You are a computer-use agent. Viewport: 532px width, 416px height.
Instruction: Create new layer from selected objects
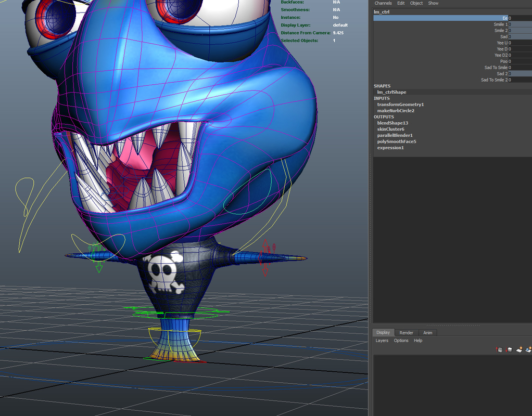click(528, 350)
